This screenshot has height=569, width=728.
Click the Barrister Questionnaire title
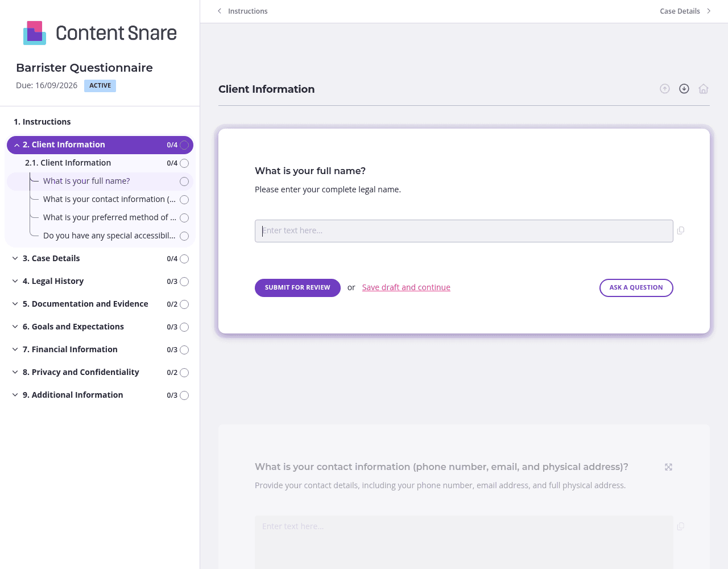84,68
